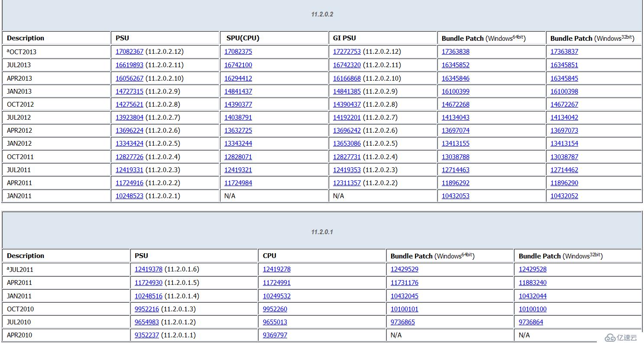
Task: Click SPU link 11724984
Action: (238, 183)
